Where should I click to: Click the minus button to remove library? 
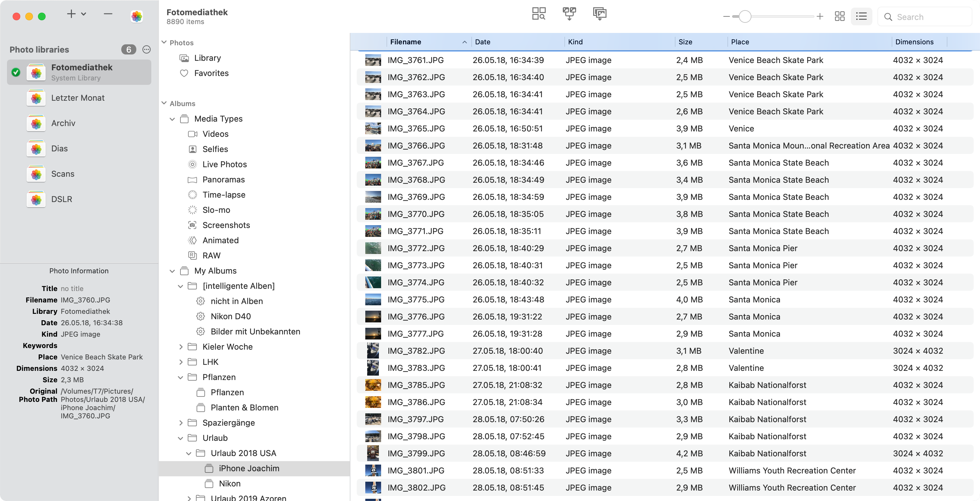point(108,15)
